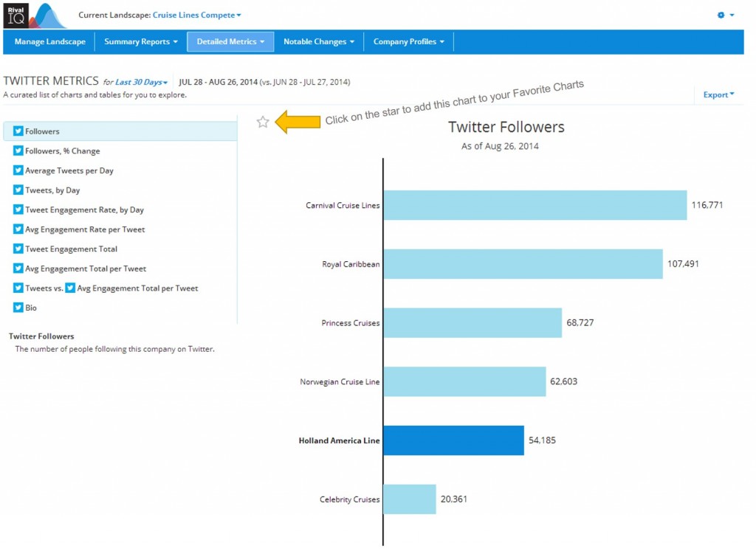Click the Royal Caribbean axis label

[x=351, y=264]
